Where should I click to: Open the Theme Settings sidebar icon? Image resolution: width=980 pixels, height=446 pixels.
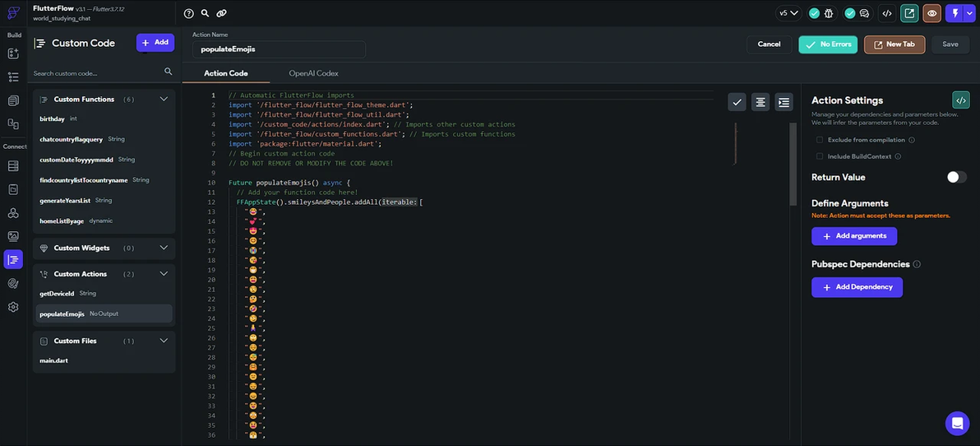point(13,283)
